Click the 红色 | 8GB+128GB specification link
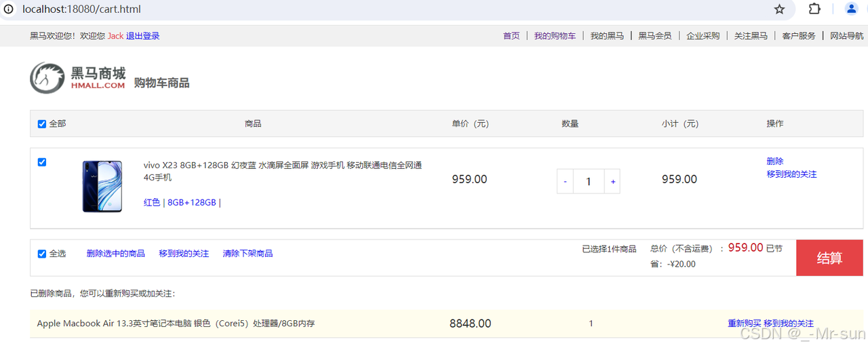 (x=182, y=202)
